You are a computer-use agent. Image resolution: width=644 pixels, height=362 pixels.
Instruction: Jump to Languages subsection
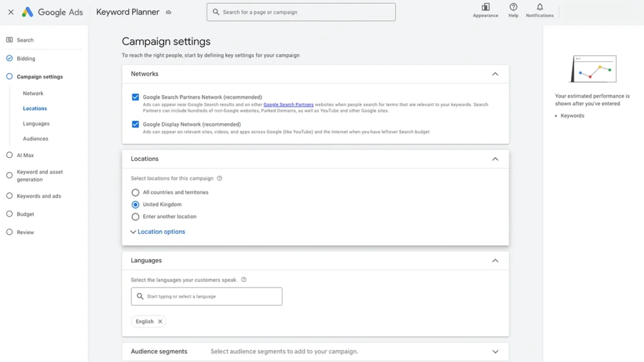pos(36,124)
